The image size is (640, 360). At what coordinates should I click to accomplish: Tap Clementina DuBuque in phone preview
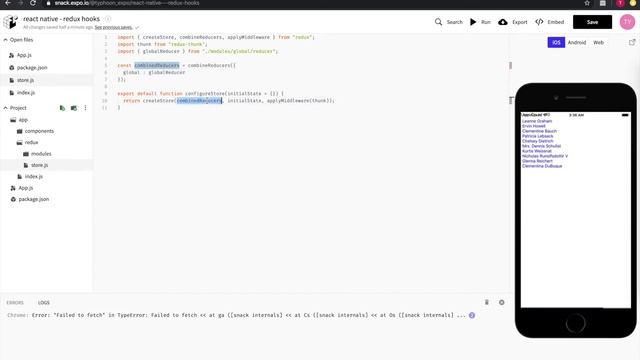pyautogui.click(x=542, y=166)
